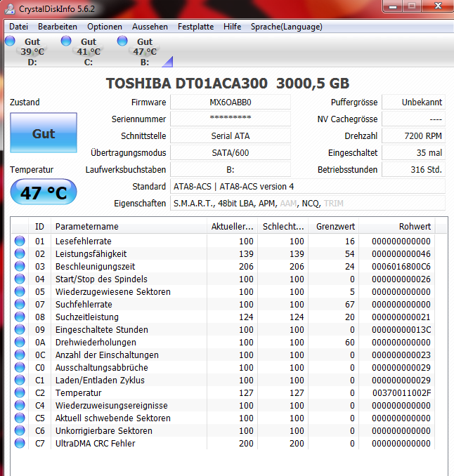Click status orb of Suchfehlerrate row

20,304
